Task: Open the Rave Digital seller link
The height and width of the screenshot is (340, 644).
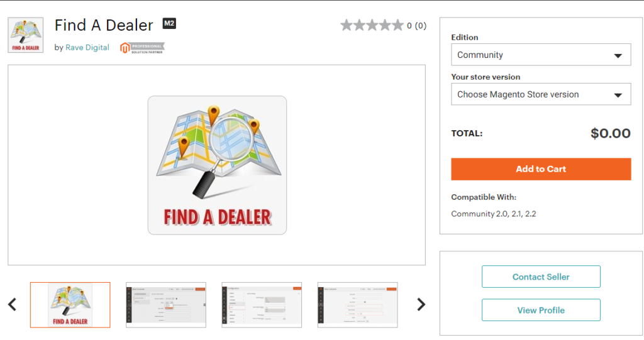Action: (87, 48)
